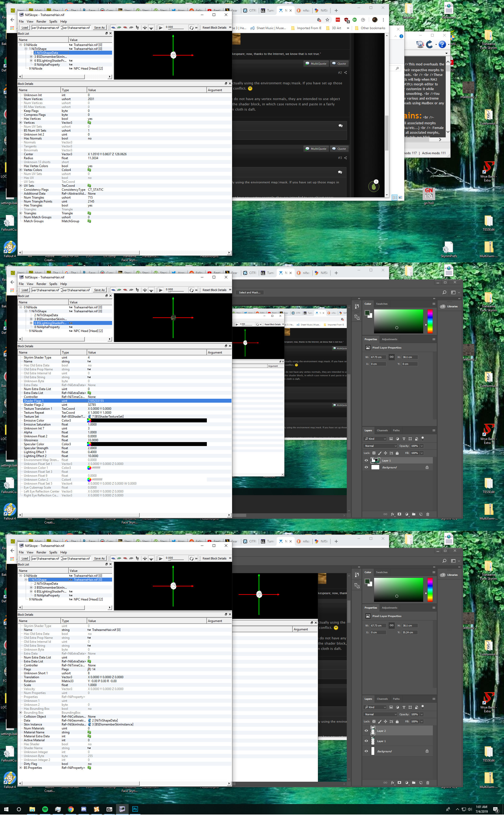Hide Layer 2 using its eye icon

[x=366, y=731]
